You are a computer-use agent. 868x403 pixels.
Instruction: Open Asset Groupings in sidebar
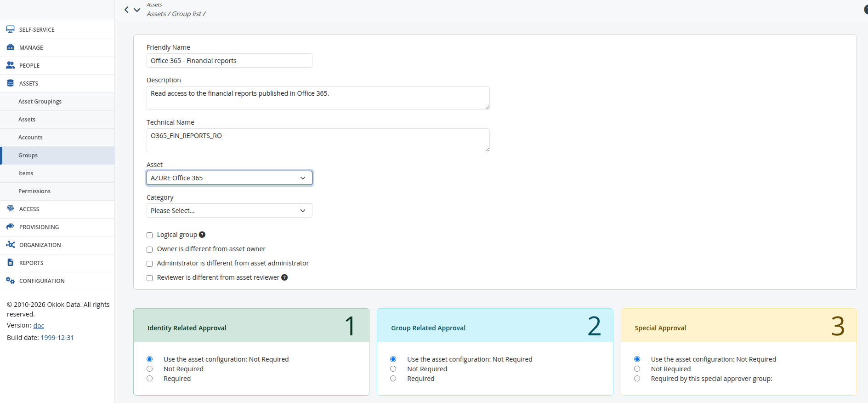click(57, 102)
